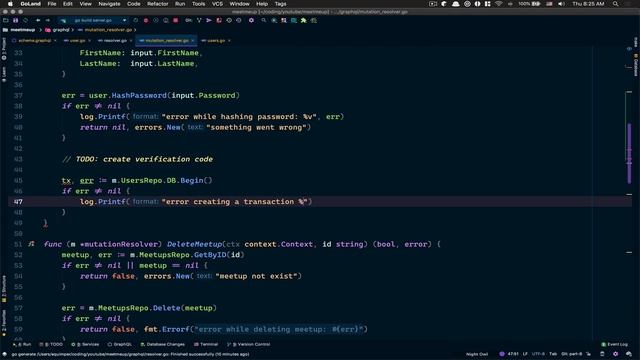640x360 pixels.
Task: Open the Project tool window sidebar button
Action: [4, 49]
